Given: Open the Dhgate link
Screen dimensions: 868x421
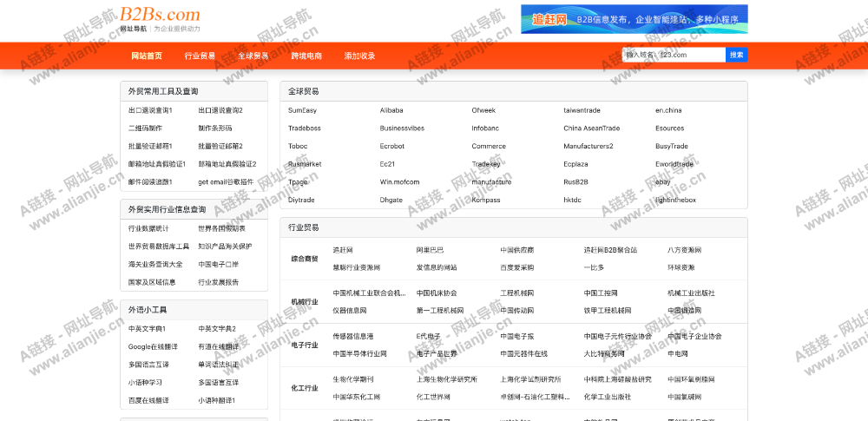Looking at the screenshot, I should (x=391, y=200).
